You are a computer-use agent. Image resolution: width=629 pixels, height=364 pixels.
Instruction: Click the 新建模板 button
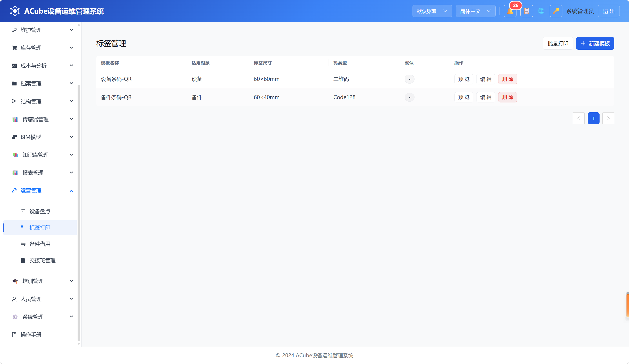595,44
